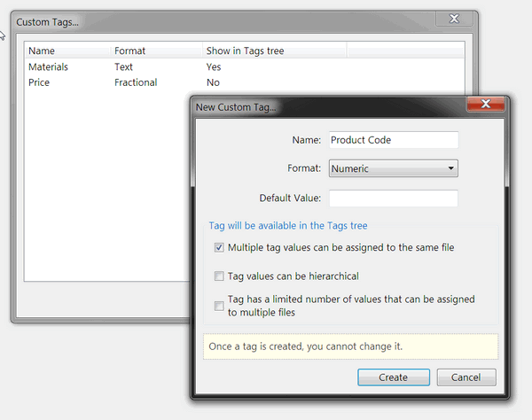Enable Tag values can be hierarchical
532x420 pixels.
[x=219, y=276]
